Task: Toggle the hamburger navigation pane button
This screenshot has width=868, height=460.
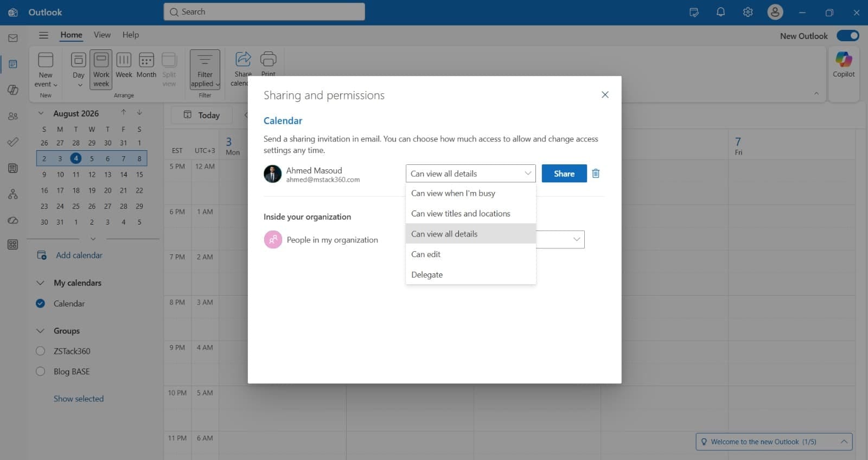Action: click(x=43, y=35)
